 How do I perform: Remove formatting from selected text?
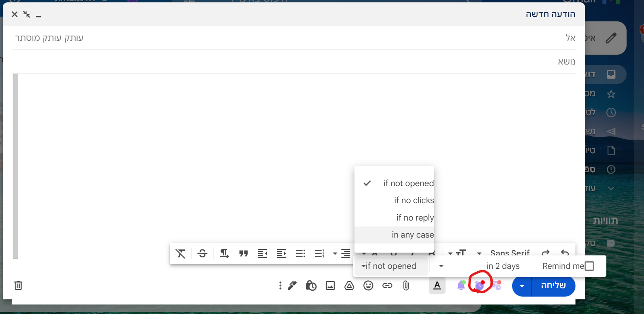tap(181, 253)
